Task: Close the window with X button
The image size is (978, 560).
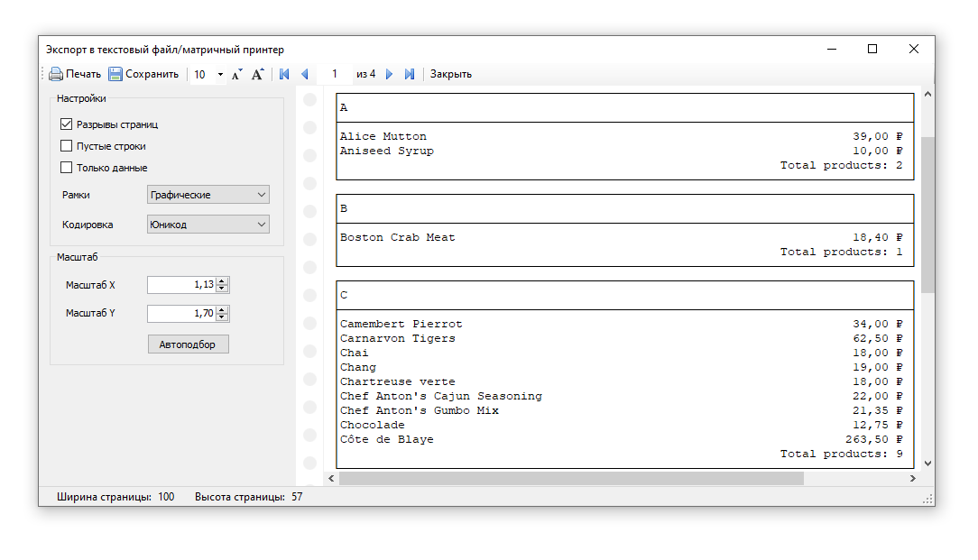Action: point(914,50)
